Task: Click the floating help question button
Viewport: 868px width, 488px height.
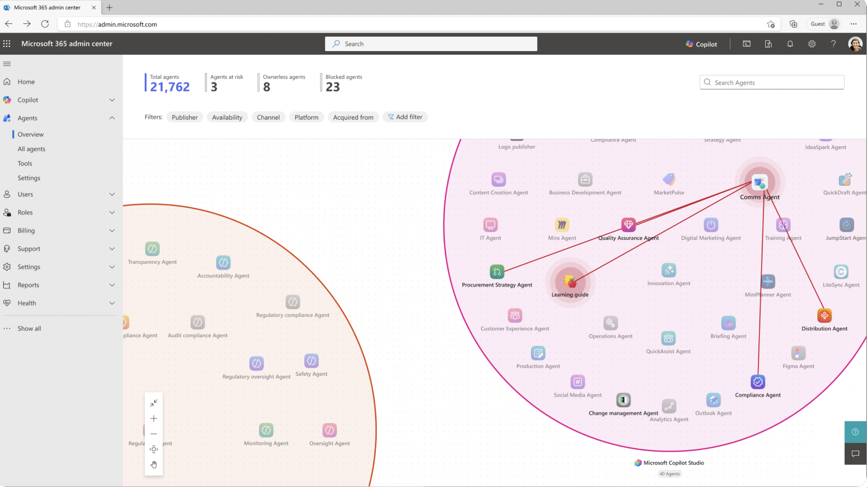Action: (855, 432)
